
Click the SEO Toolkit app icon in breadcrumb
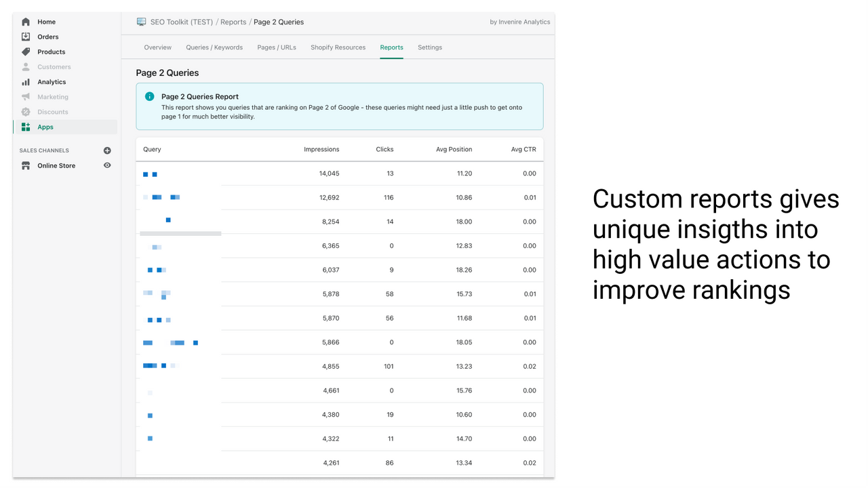click(141, 21)
